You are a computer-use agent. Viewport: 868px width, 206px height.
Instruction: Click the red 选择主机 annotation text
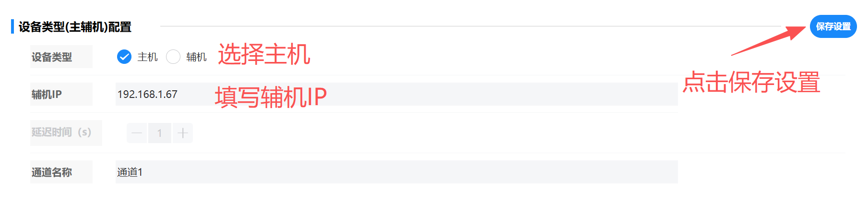pos(264,54)
